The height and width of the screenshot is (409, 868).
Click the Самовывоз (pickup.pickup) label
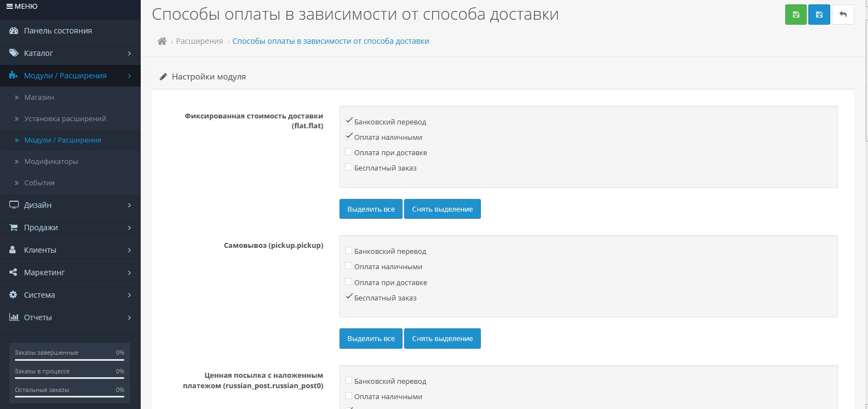click(x=273, y=245)
